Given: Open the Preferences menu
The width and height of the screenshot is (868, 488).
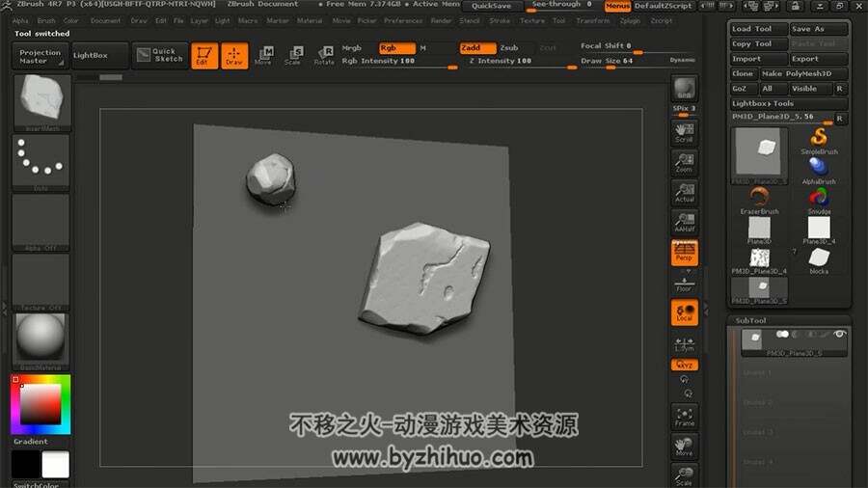Looking at the screenshot, I should (403, 20).
